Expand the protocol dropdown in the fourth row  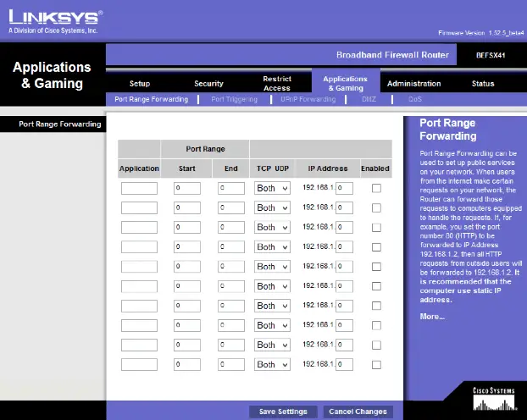point(272,247)
